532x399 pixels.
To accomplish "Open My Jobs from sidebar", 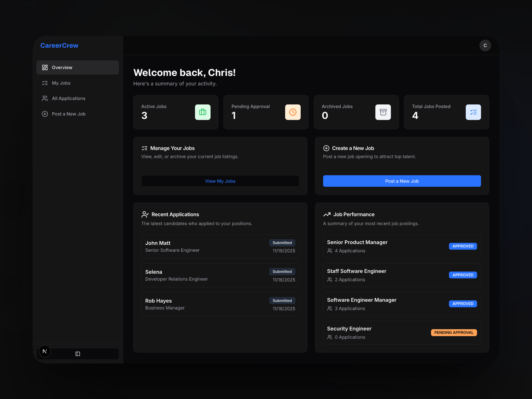I will click(61, 83).
